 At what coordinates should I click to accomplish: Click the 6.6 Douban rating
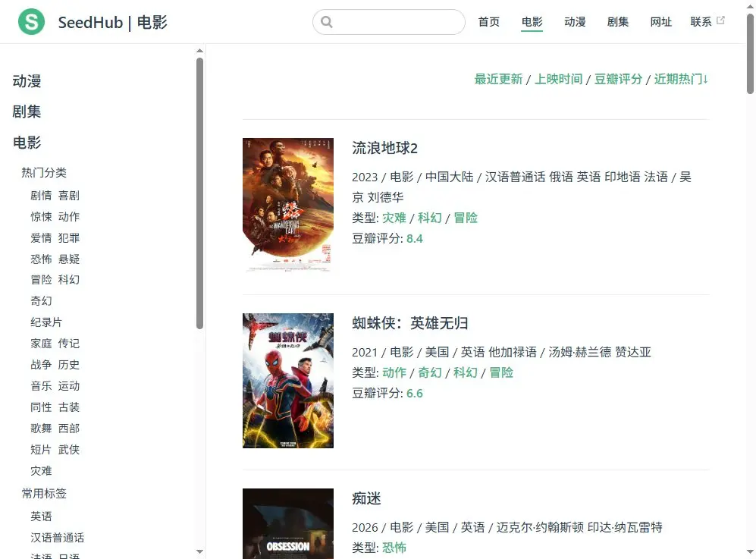tap(415, 394)
